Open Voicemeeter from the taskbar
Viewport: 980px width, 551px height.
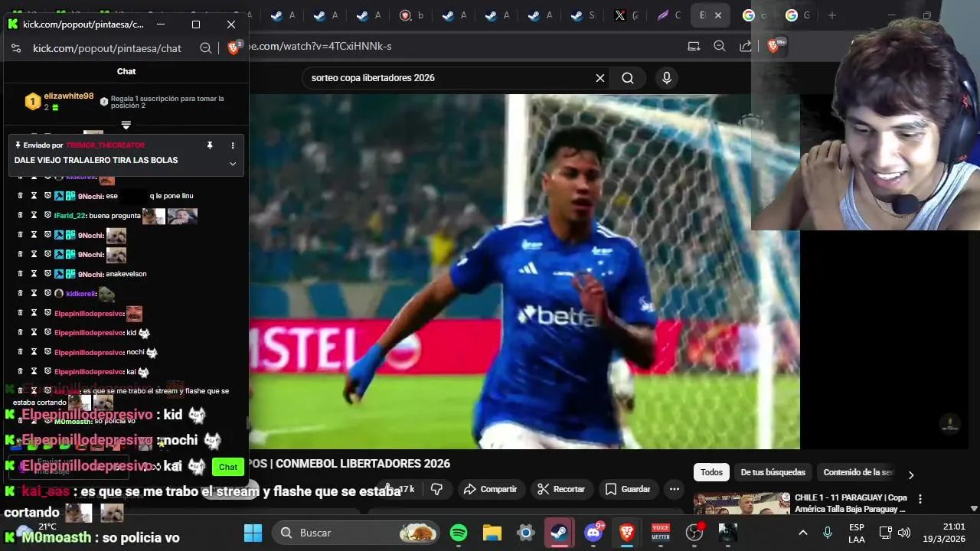[x=660, y=533]
